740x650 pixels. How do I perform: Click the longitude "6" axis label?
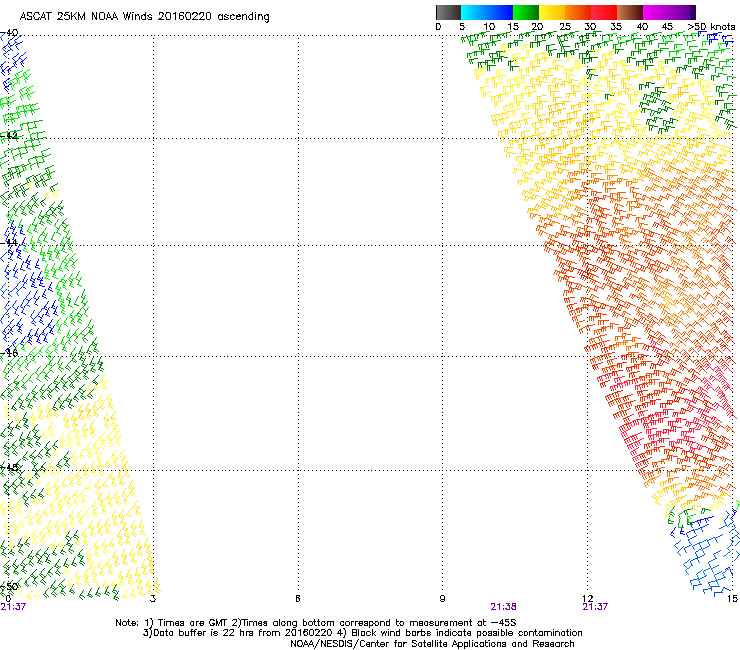pyautogui.click(x=298, y=599)
